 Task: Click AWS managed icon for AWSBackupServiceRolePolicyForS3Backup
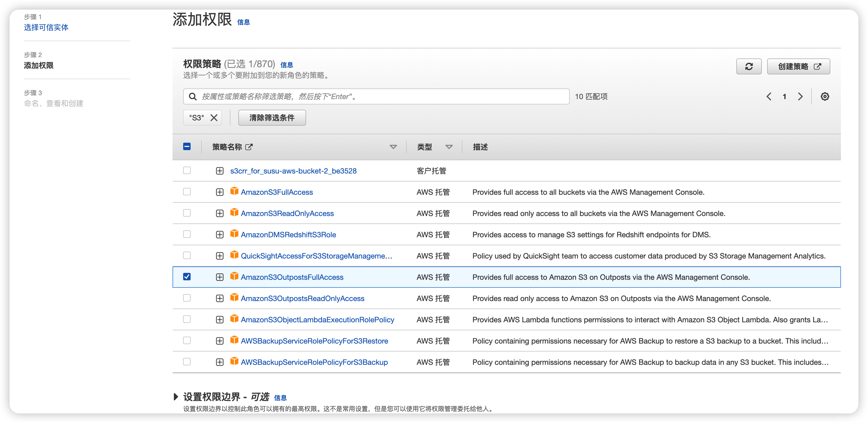point(234,361)
